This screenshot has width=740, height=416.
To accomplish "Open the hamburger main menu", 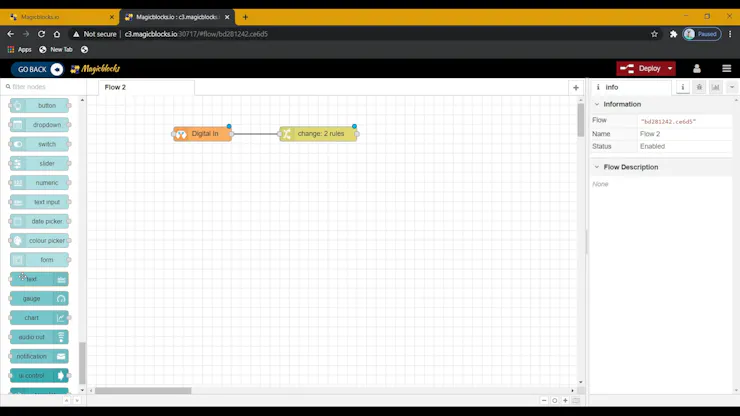I will (x=726, y=68).
